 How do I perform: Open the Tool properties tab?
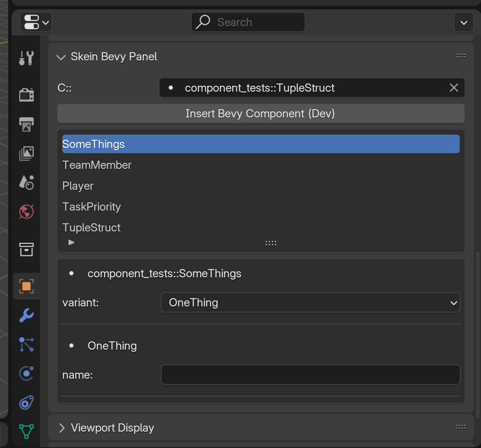[x=26, y=58]
